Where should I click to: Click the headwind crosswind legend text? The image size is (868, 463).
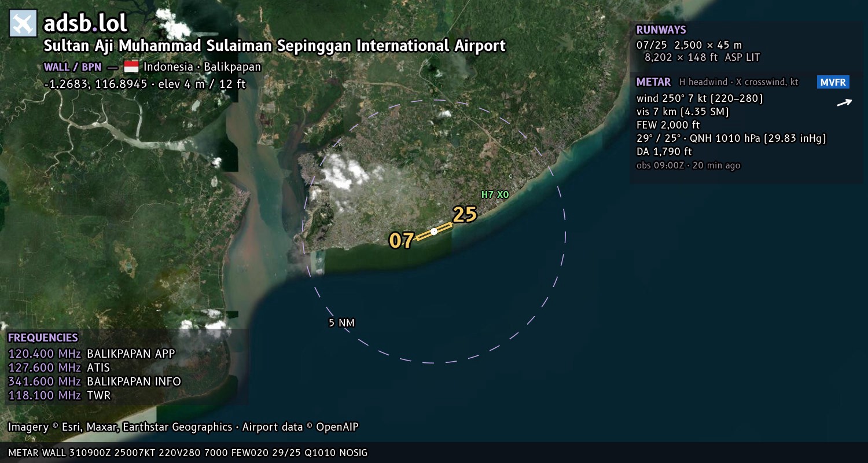739,82
